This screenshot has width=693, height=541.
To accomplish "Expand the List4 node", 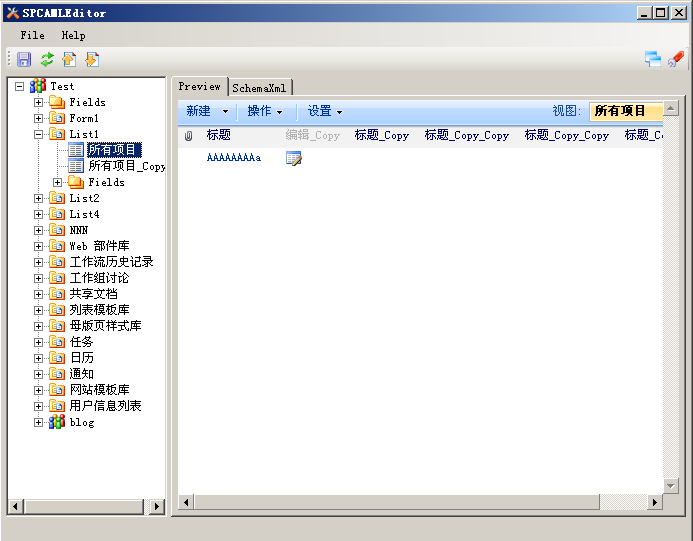I will pos(38,214).
